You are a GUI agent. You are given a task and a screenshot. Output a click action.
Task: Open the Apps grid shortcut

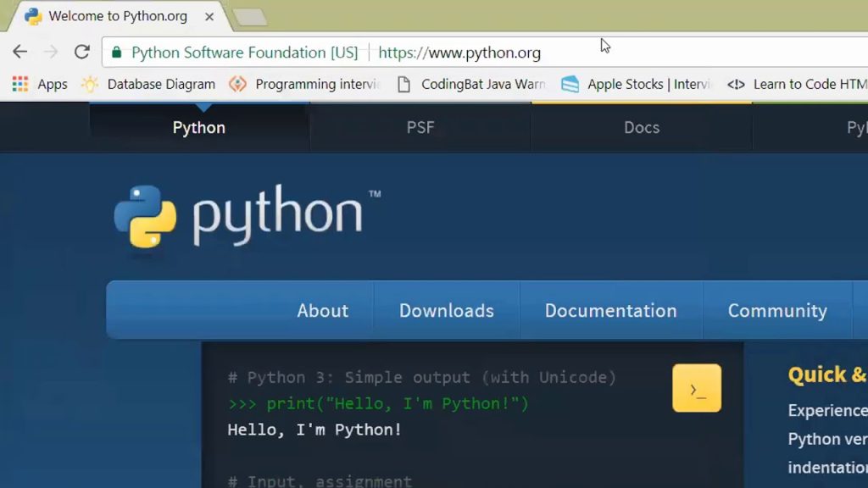click(40, 84)
